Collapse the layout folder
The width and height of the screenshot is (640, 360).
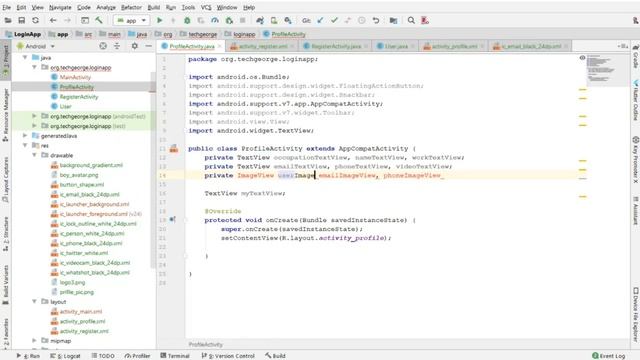pos(35,302)
